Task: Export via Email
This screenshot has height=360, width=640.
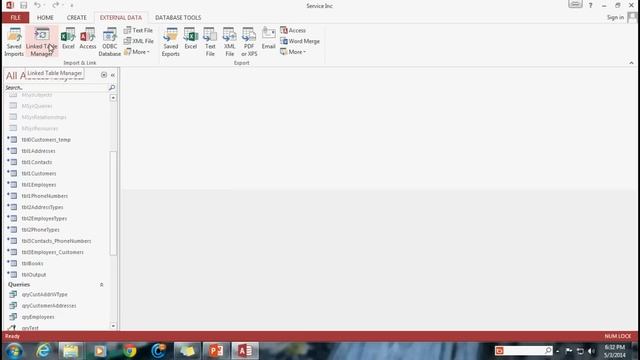Action: (x=269, y=39)
